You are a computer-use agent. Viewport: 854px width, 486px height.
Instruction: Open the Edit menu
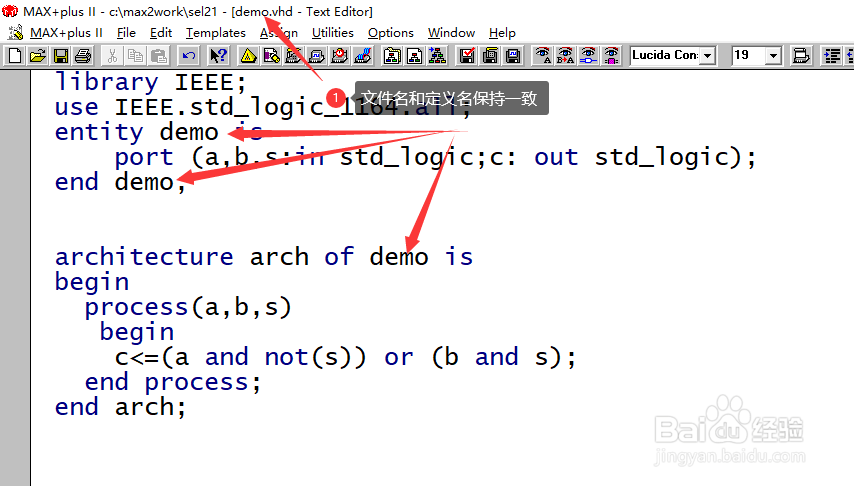(x=161, y=33)
